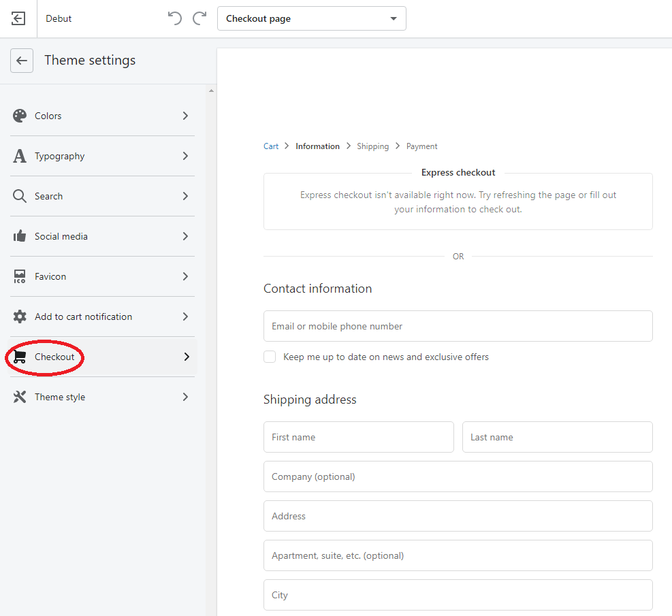
Task: Open Checkout settings label
Action: point(54,357)
